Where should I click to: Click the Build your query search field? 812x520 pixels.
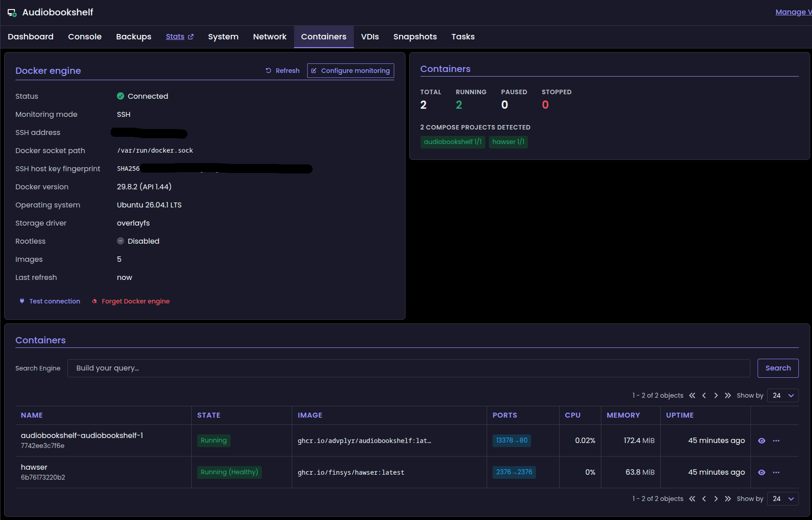409,368
